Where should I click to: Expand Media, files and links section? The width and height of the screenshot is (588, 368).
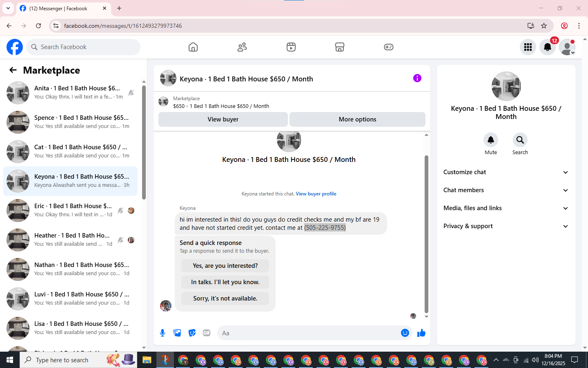point(506,208)
